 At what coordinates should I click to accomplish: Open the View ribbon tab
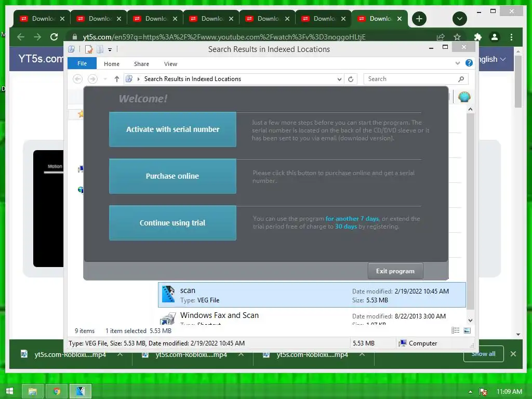click(170, 64)
